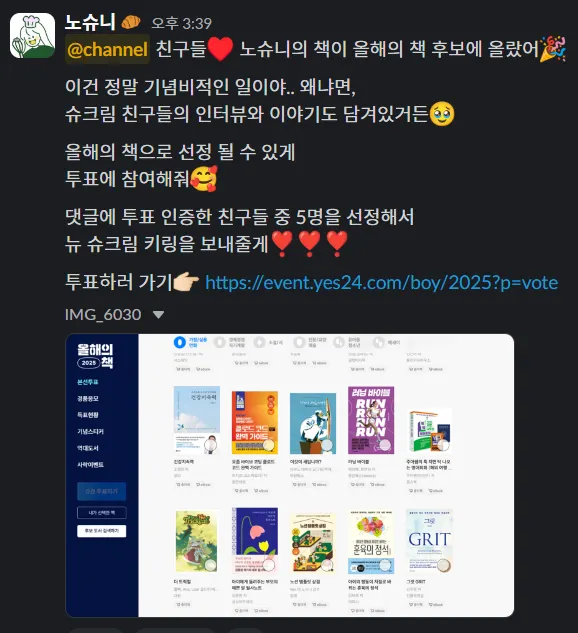Open the event.yes24.com vote link

tap(381, 283)
